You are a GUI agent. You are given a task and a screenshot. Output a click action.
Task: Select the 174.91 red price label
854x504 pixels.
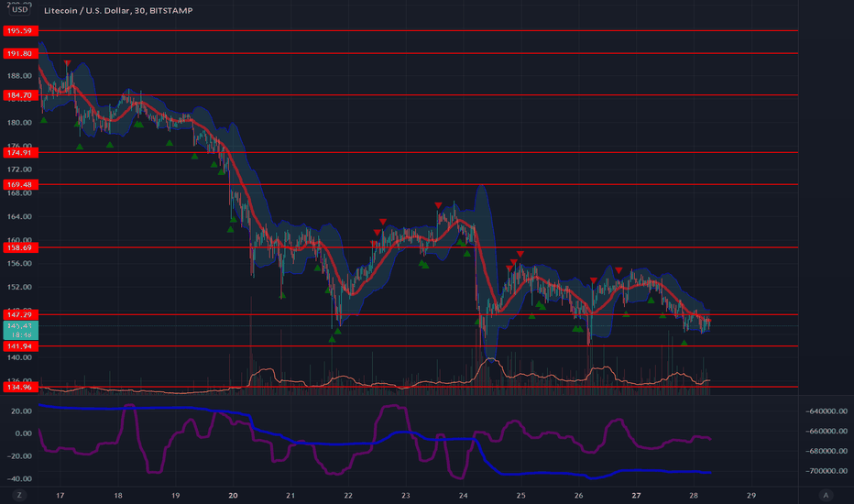pos(20,152)
